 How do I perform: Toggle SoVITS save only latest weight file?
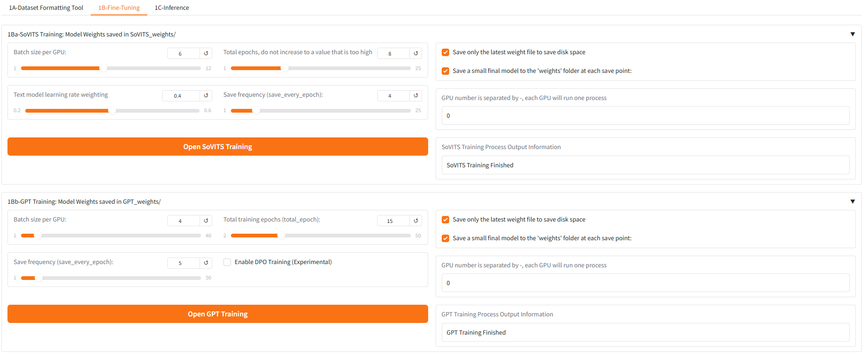tap(445, 52)
